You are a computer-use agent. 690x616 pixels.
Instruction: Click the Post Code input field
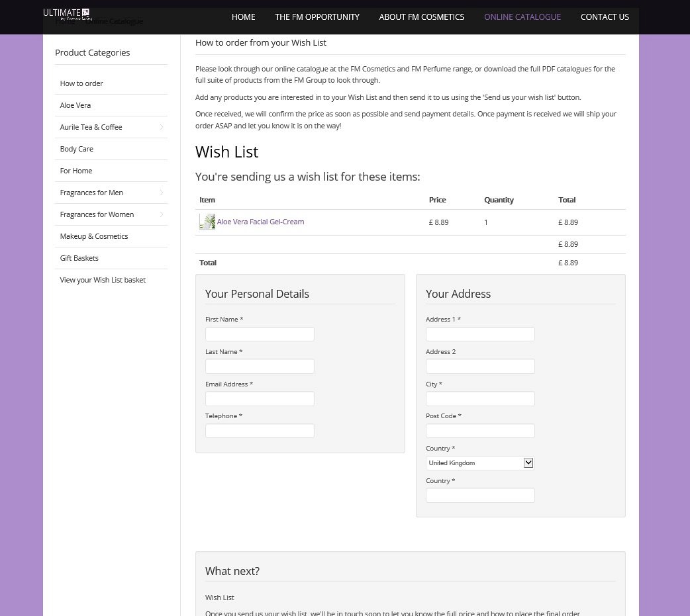480,431
